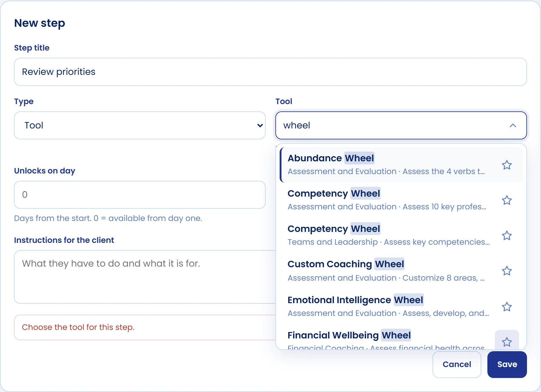
Task: Star the Competency Wheel under Teams and Leadership
Action: (507, 236)
